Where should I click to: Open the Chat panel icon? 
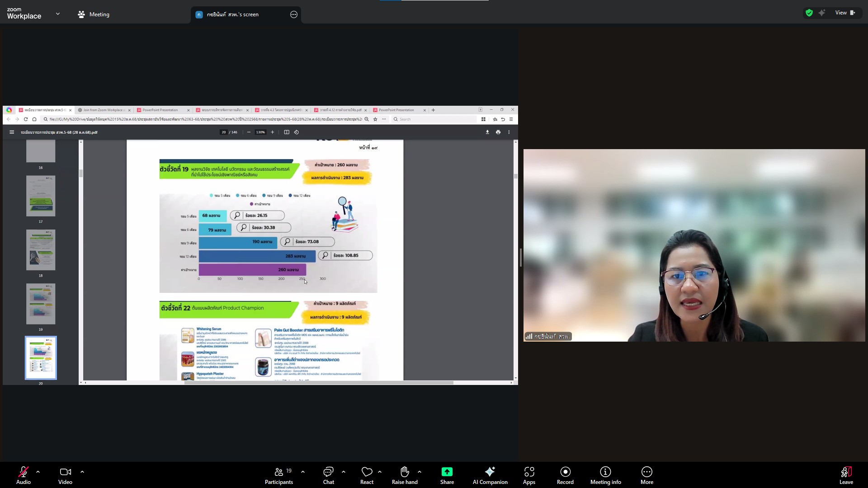328,472
